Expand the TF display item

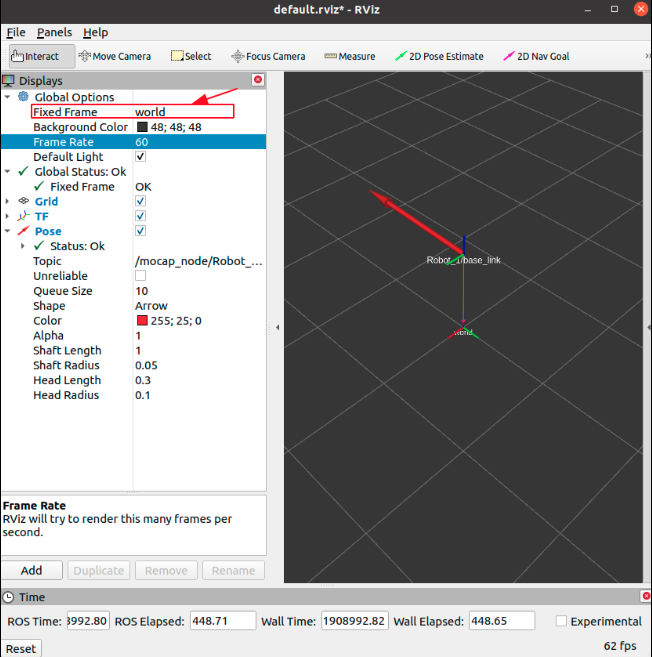[8, 217]
